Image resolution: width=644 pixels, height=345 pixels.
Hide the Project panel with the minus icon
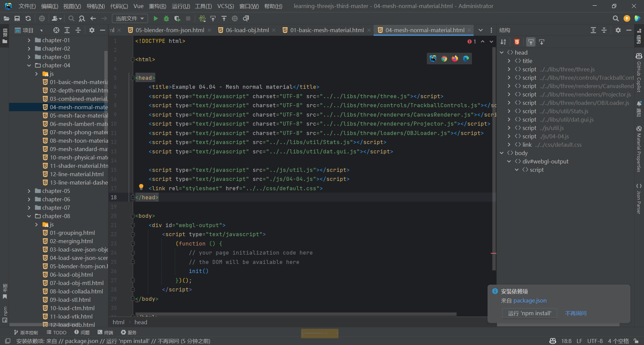click(103, 30)
